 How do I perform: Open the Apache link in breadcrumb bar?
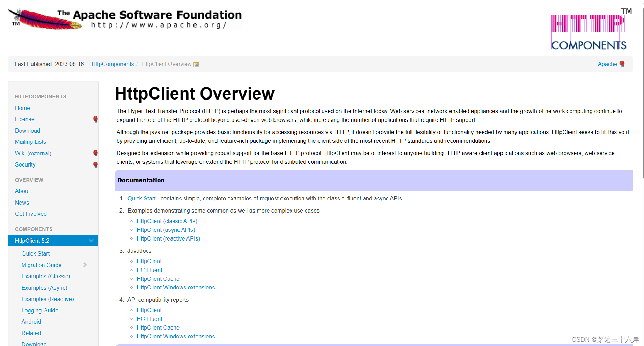(x=607, y=64)
